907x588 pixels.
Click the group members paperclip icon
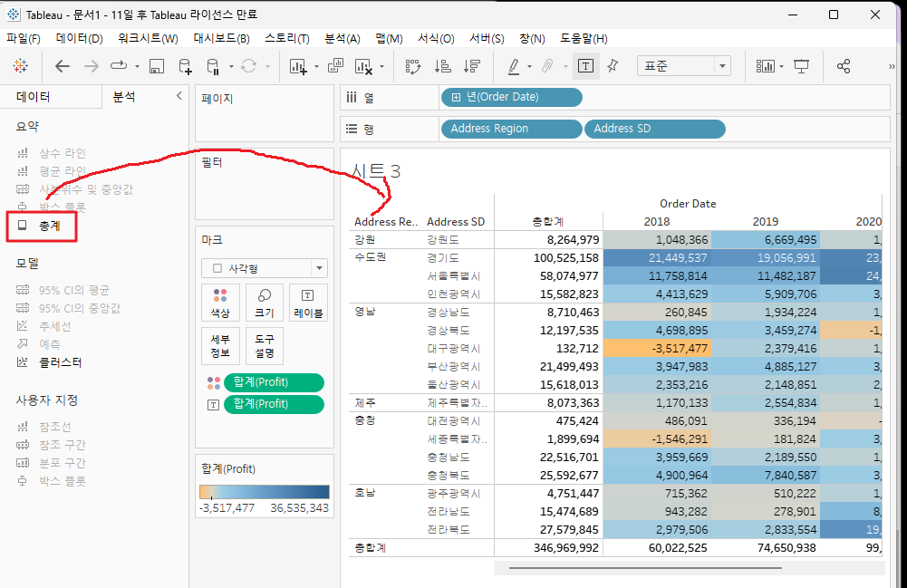coord(547,66)
